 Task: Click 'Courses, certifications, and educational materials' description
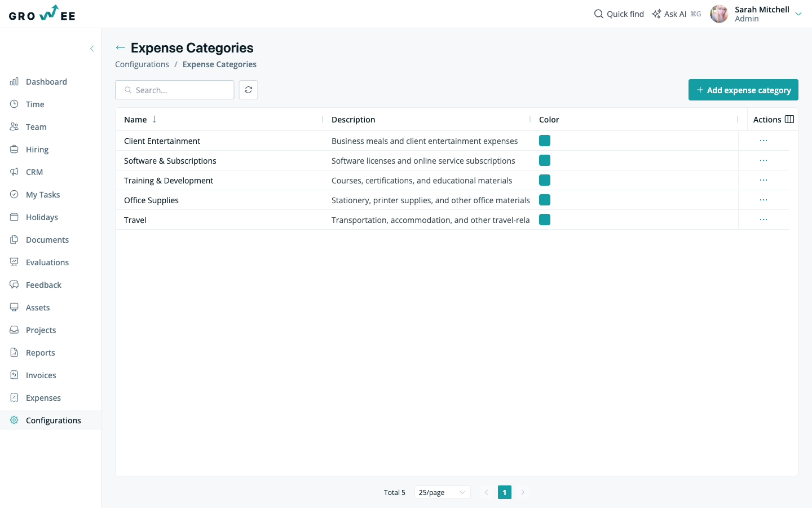422,181
